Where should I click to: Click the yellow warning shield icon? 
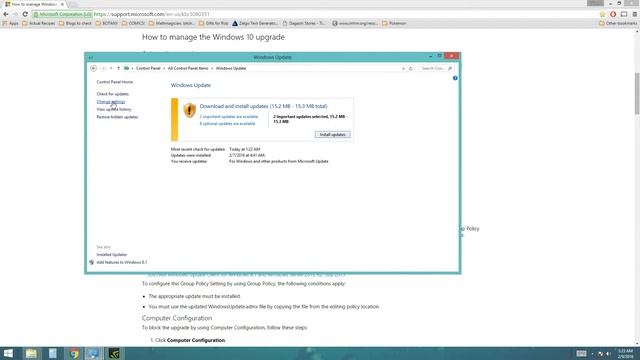point(189,110)
